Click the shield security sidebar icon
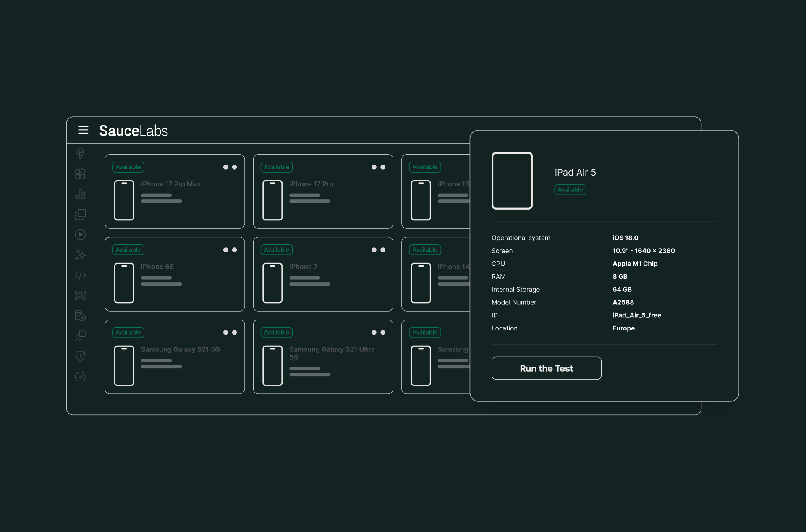The height and width of the screenshot is (532, 806). 80,356
